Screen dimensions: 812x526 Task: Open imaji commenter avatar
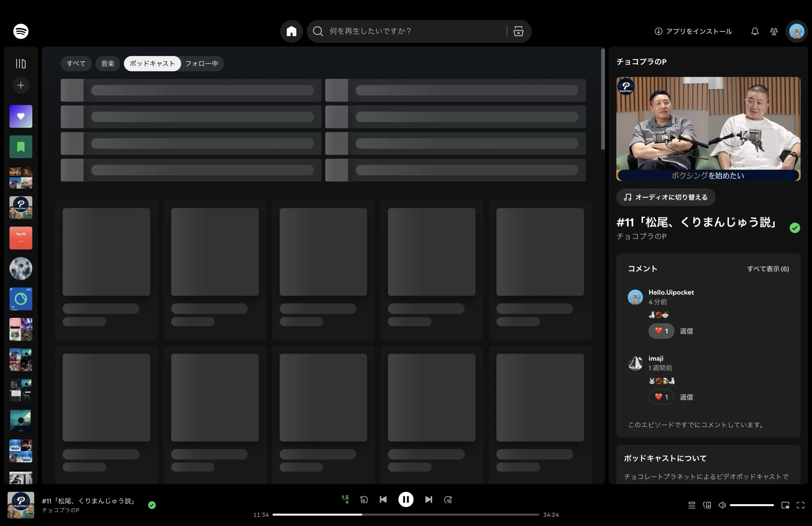635,363
